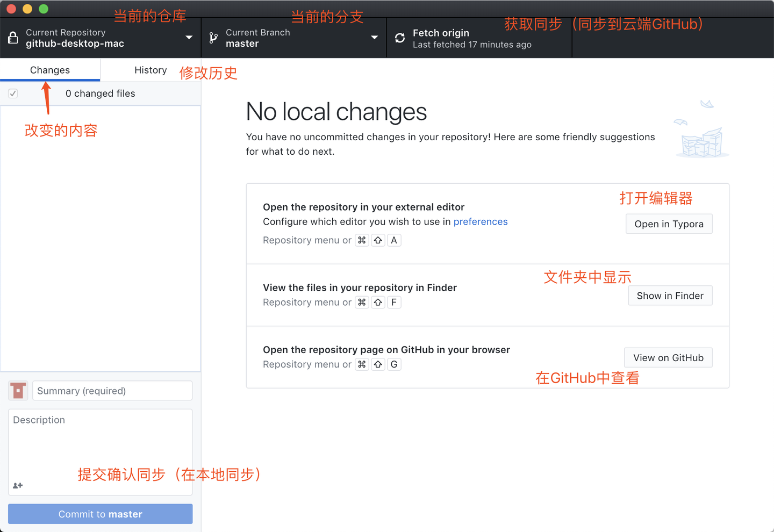Click the avatar icon beside the Summary field
Screen dimensions: 774x532
coord(18,390)
